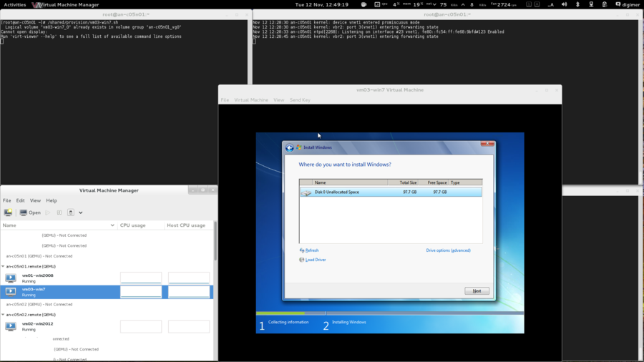
Task: Select Disk 0 Unallocated Space row
Action: pyautogui.click(x=391, y=192)
